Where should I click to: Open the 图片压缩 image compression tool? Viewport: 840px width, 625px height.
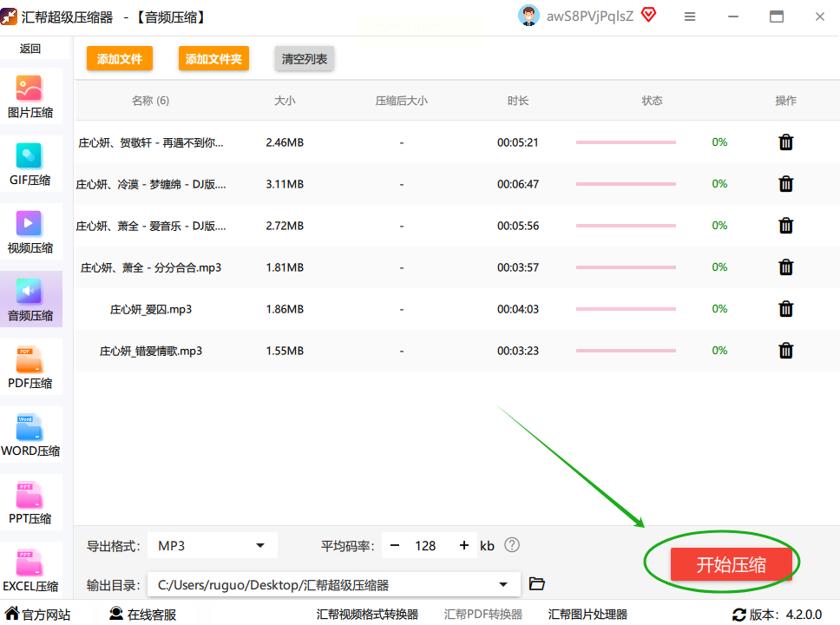point(30,97)
